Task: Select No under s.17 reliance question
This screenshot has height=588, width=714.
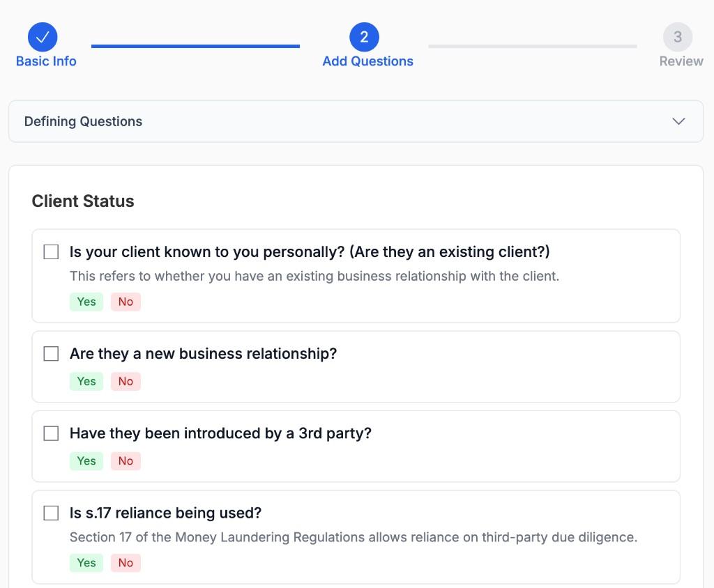Action: tap(126, 563)
